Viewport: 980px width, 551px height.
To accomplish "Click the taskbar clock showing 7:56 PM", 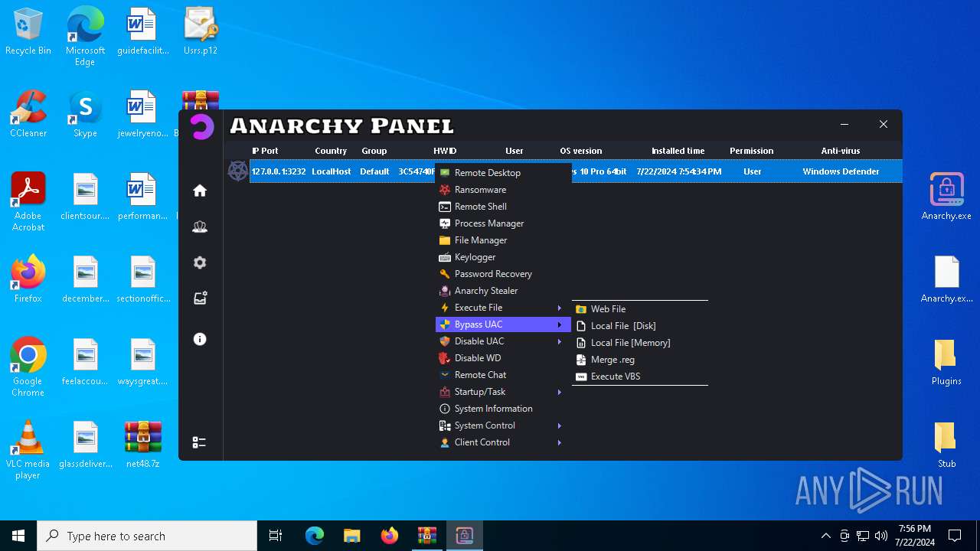I will click(915, 536).
